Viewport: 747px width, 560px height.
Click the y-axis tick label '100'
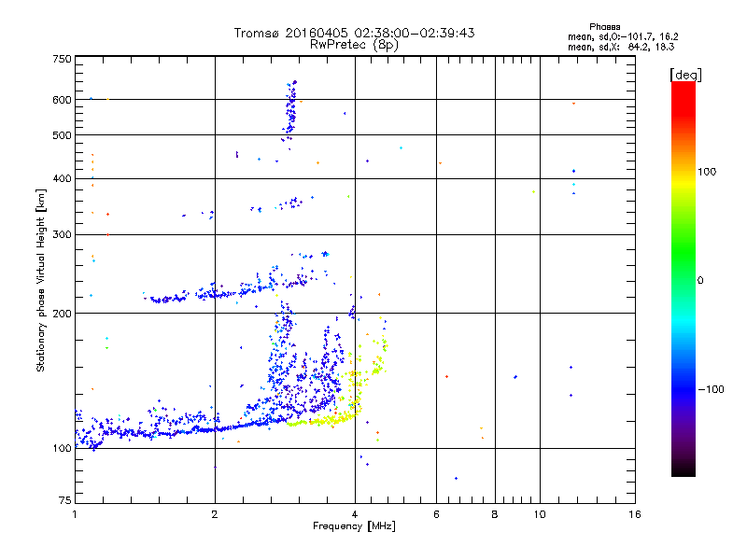point(62,449)
